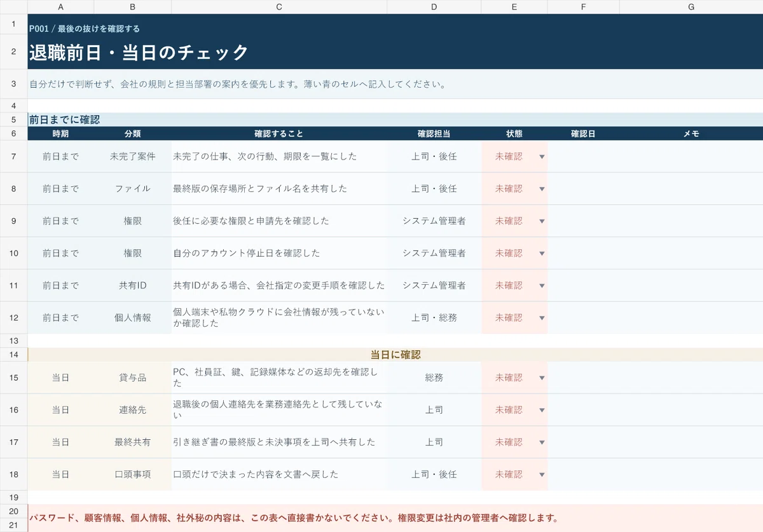Screen dimensions: 763x532
Task: Select row 18 header number
Action: [x=13, y=474]
